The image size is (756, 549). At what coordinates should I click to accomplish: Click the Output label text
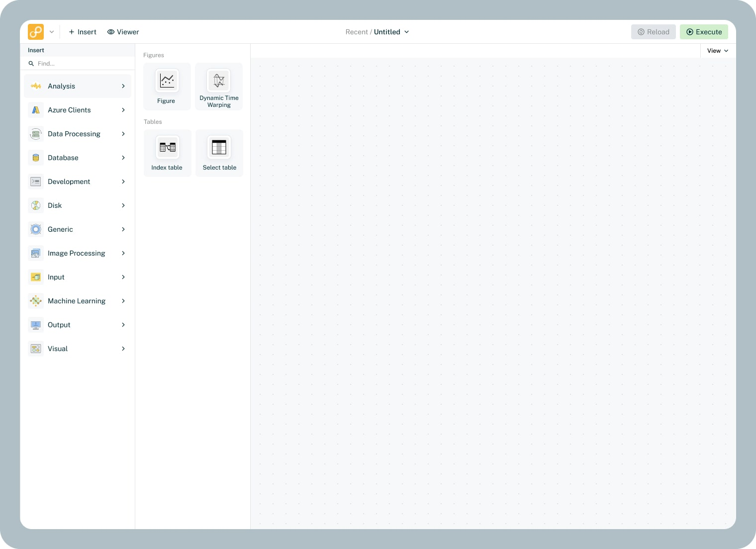[59, 325]
